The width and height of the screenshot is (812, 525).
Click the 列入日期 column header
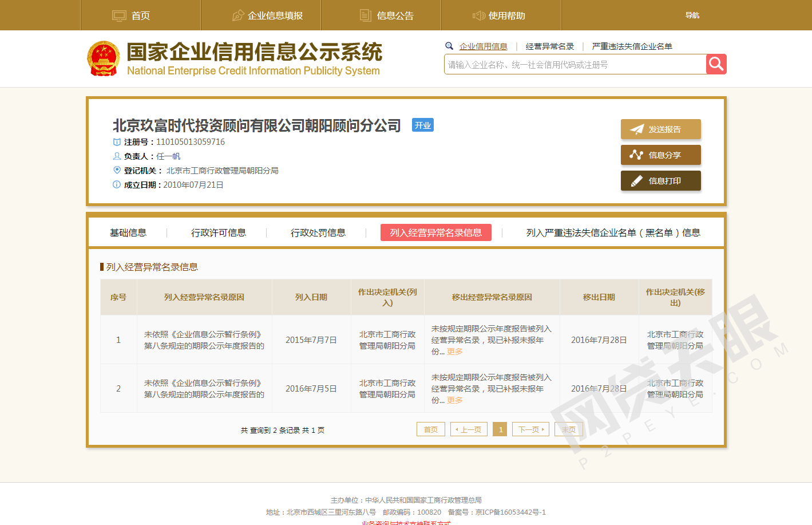click(311, 297)
